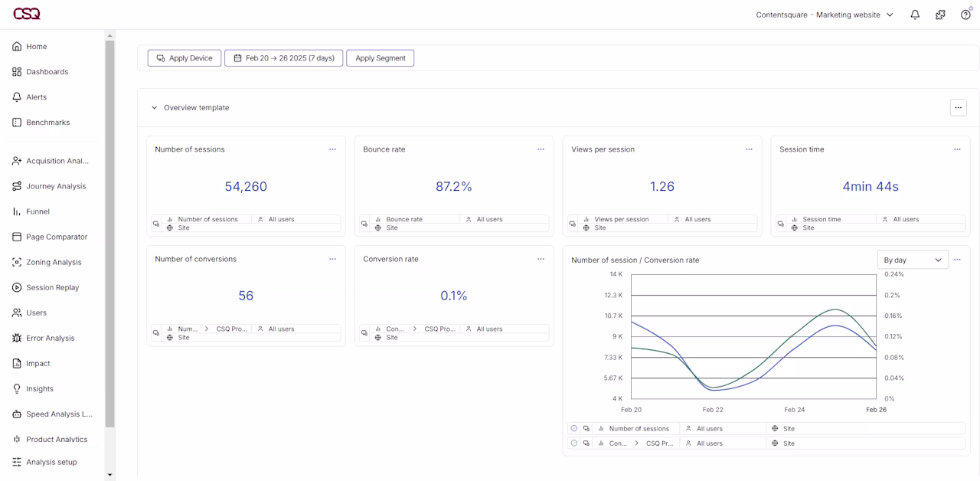Toggle Conversion rate series in chart legend
980x481 pixels.
(x=573, y=443)
